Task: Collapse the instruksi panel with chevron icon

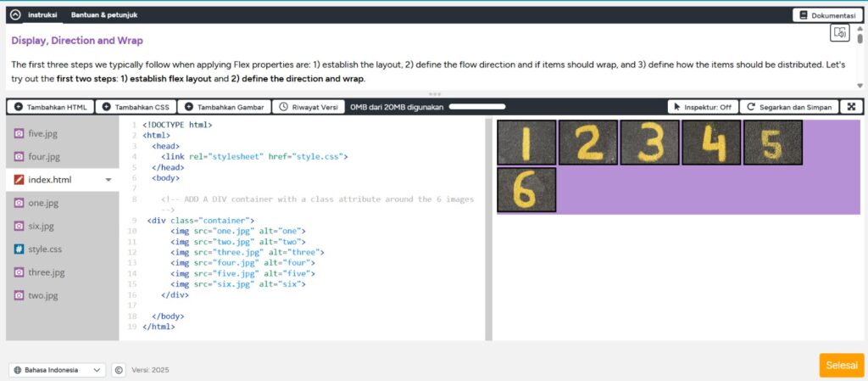Action: click(x=15, y=14)
